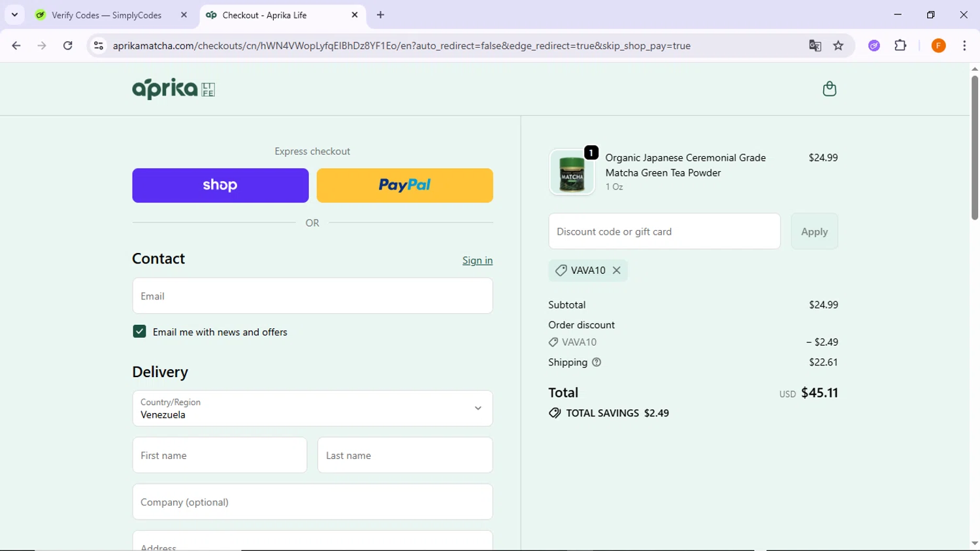980x551 pixels.
Task: Click the Apply discount button
Action: click(x=814, y=231)
